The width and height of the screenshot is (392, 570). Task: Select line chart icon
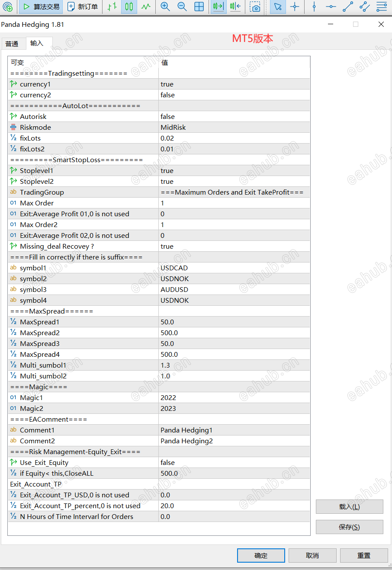click(x=146, y=7)
